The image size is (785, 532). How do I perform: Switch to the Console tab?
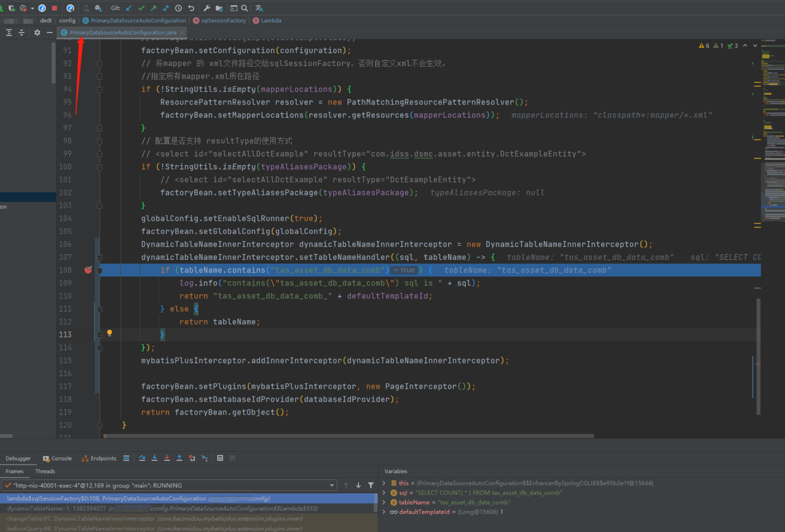58,458
